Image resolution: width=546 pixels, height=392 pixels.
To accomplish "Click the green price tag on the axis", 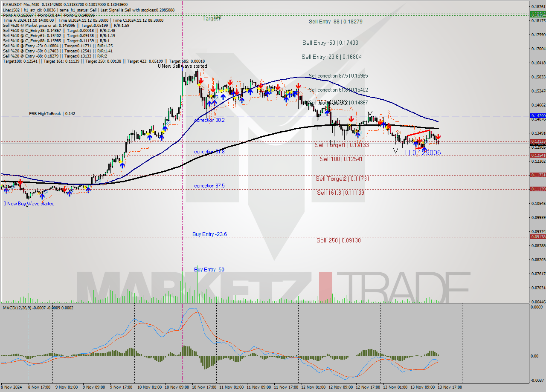I will (537, 14).
